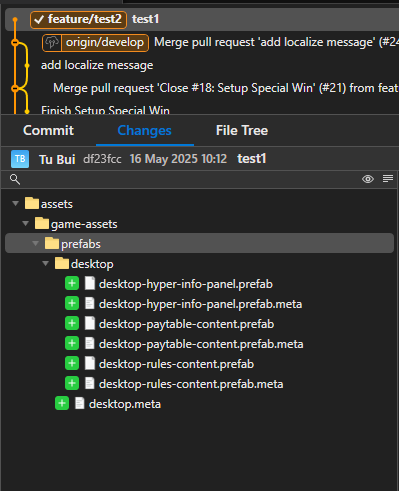Click the remote icon beside origin/develop
The width and height of the screenshot is (399, 491).
(x=52, y=43)
